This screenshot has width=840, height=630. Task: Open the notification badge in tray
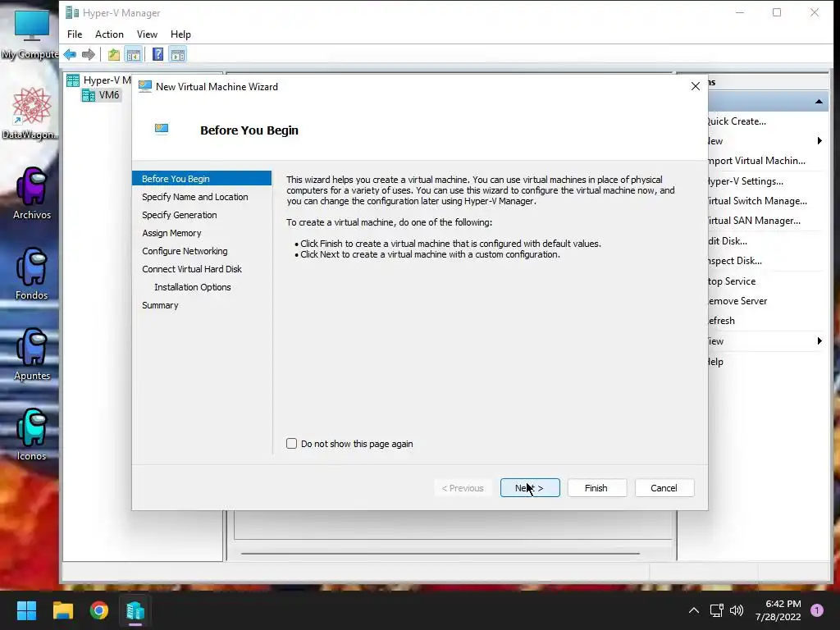coord(817,610)
